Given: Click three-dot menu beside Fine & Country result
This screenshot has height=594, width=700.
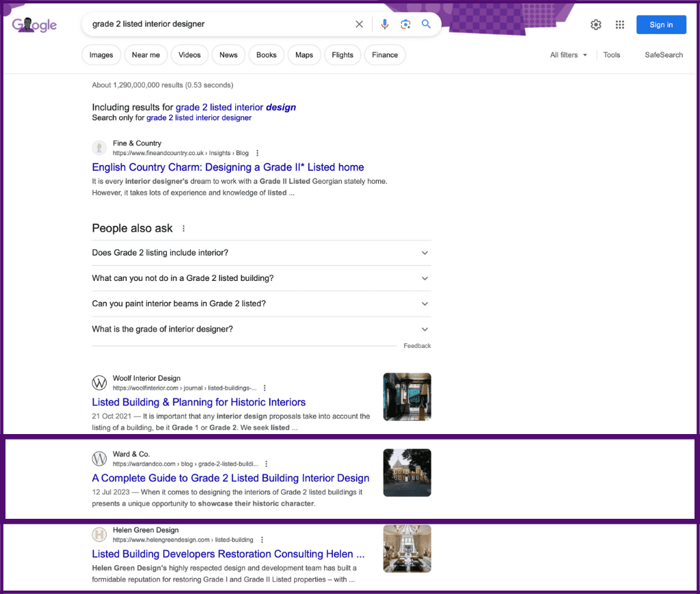Looking at the screenshot, I should coord(258,153).
